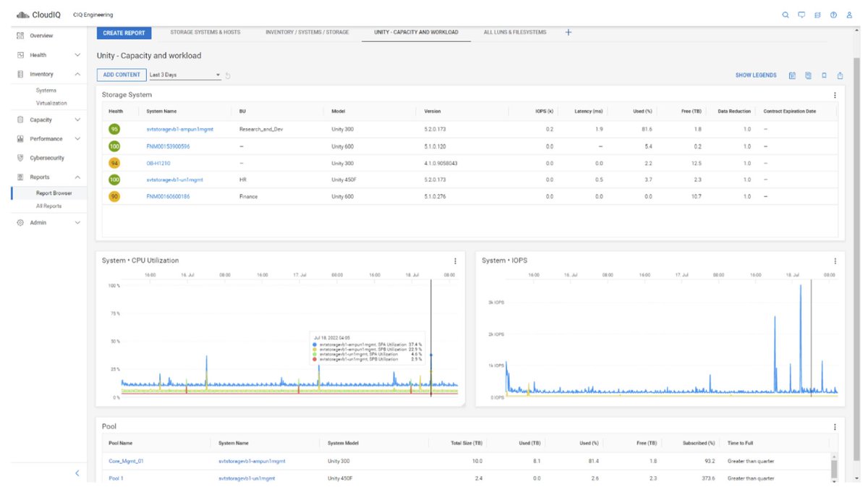
Task: Sort by IOPS (k) column header
Action: [x=542, y=111]
